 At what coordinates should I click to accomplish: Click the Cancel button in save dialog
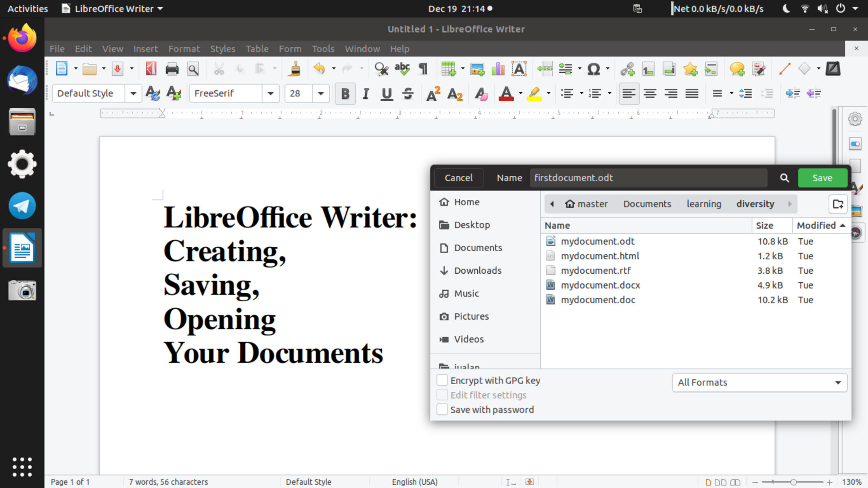click(458, 178)
